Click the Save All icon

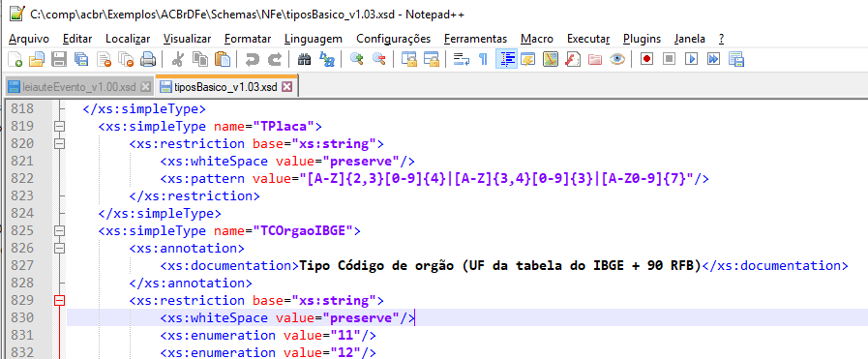(81, 59)
